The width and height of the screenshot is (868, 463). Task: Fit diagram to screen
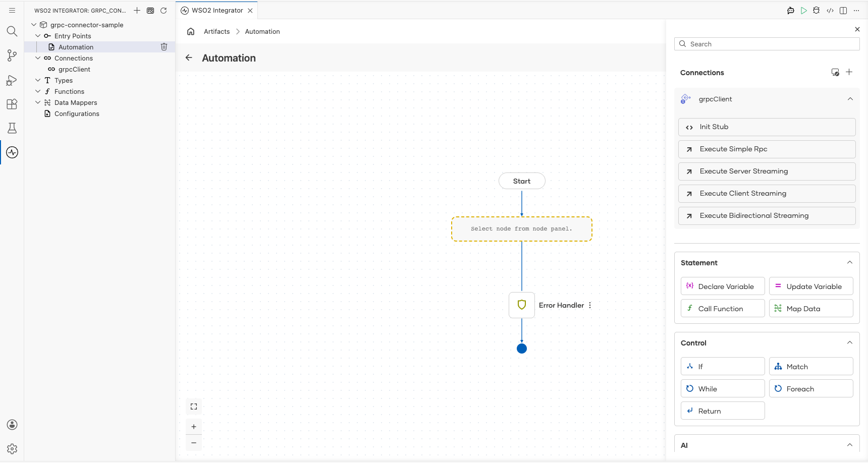click(x=194, y=407)
